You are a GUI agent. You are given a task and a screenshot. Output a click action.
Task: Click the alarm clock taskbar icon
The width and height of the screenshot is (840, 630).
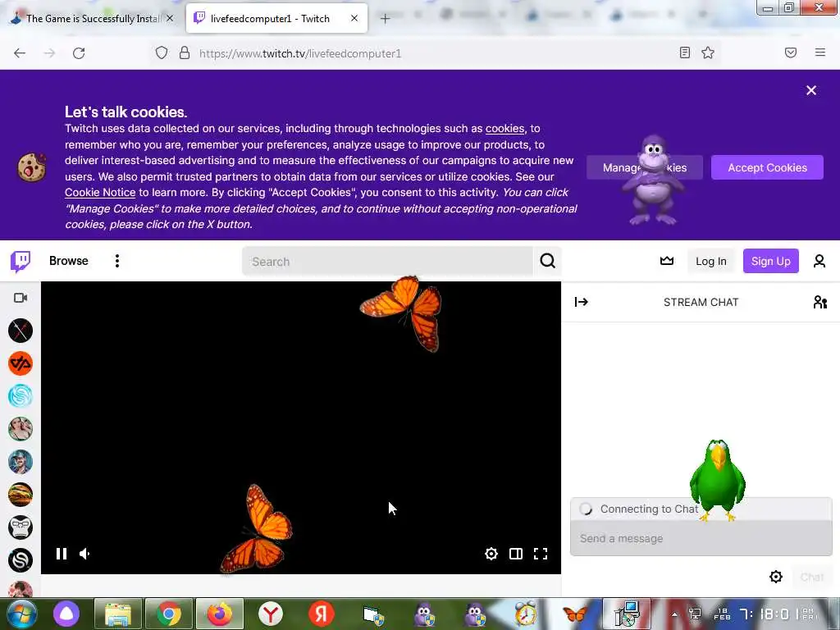point(526,614)
